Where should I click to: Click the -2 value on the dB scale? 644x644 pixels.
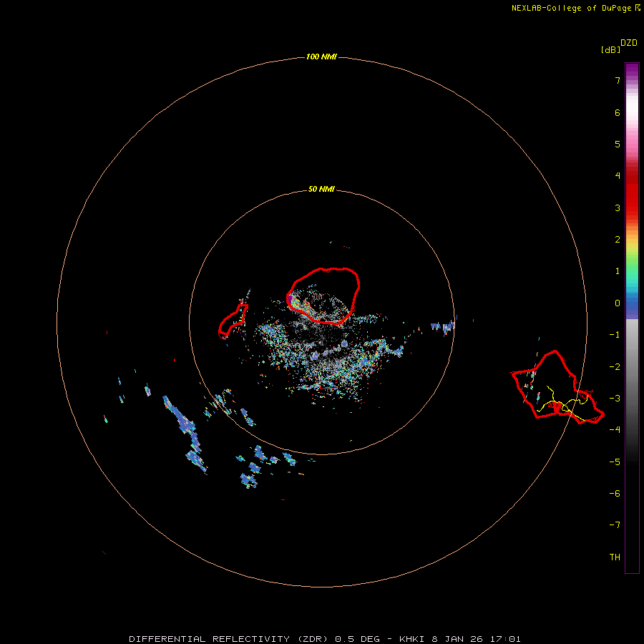tap(615, 367)
